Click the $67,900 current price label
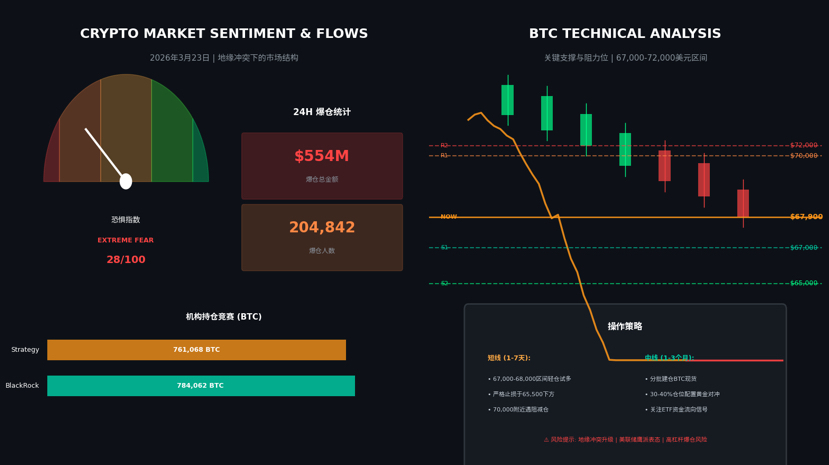 point(806,217)
